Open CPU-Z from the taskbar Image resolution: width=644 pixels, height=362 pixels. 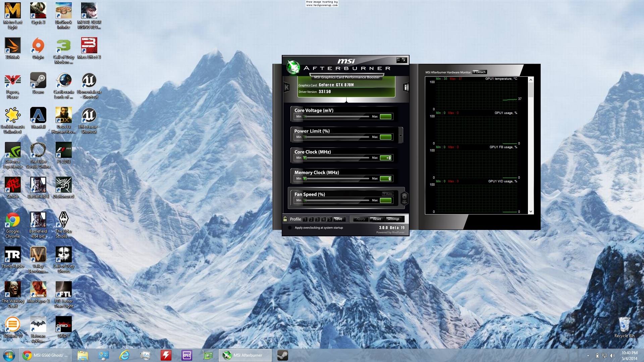coord(187,355)
